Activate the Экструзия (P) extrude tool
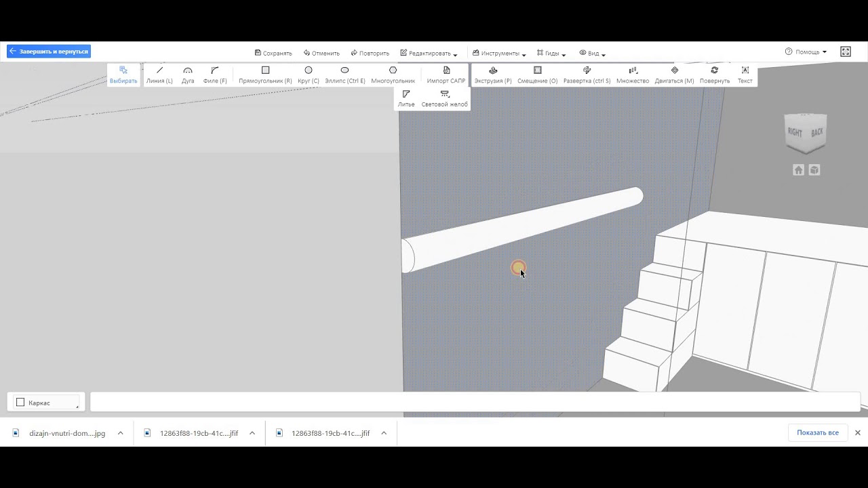 coord(493,75)
